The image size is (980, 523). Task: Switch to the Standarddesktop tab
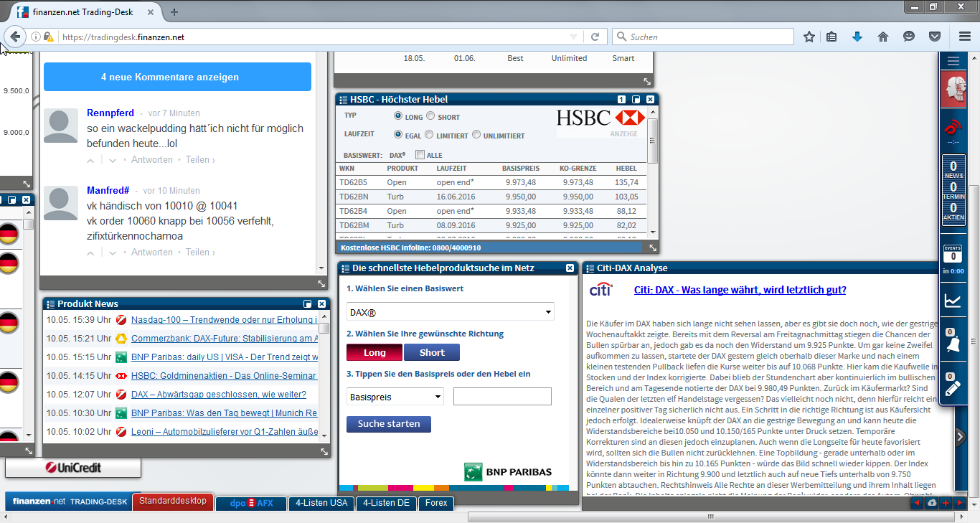[173, 501]
